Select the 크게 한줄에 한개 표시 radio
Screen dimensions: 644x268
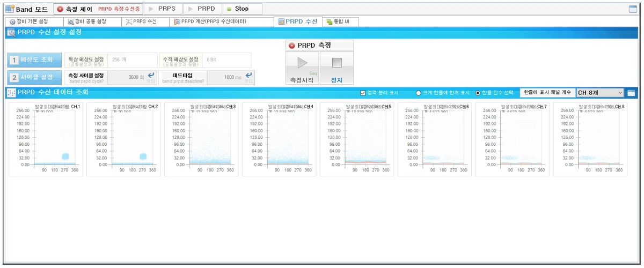(419, 93)
